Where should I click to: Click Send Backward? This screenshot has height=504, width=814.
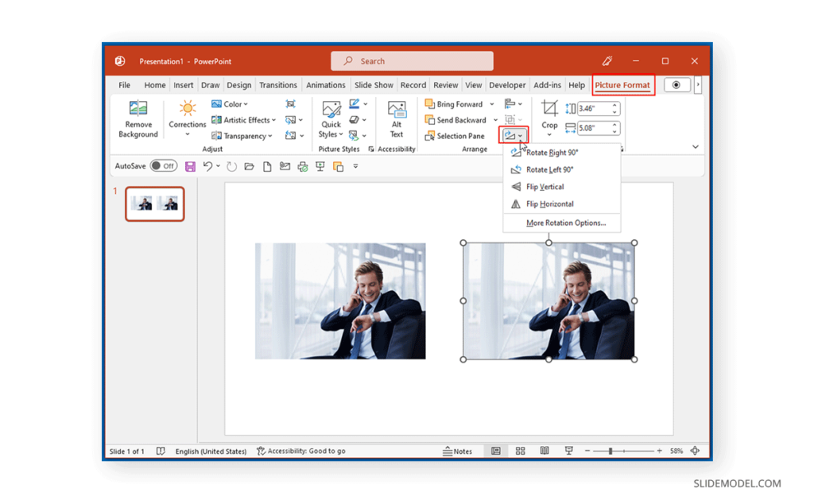pyautogui.click(x=455, y=120)
